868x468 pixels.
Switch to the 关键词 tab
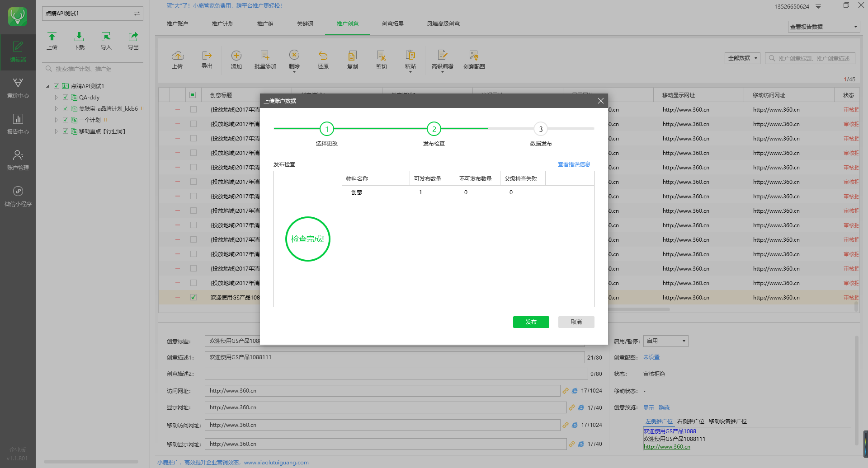point(305,24)
